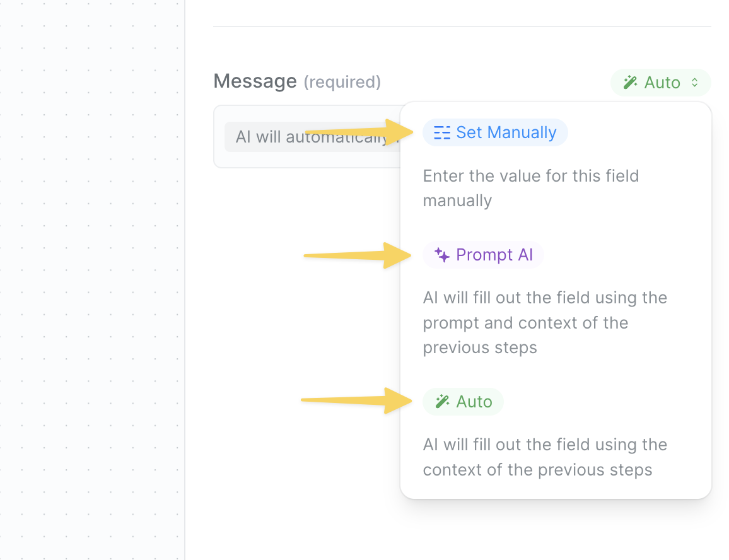Open the Auto mode dropdown next to Message
The width and height of the screenshot is (729, 560).
[660, 83]
